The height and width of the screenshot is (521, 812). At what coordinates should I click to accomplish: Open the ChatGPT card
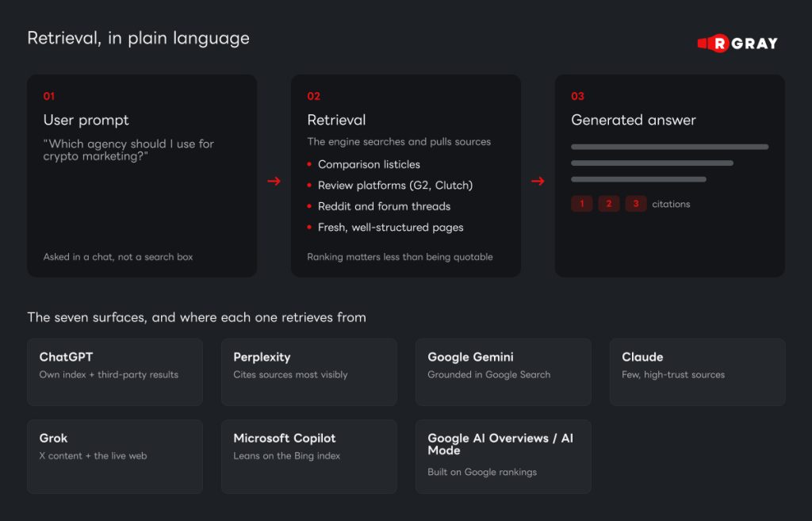[115, 372]
